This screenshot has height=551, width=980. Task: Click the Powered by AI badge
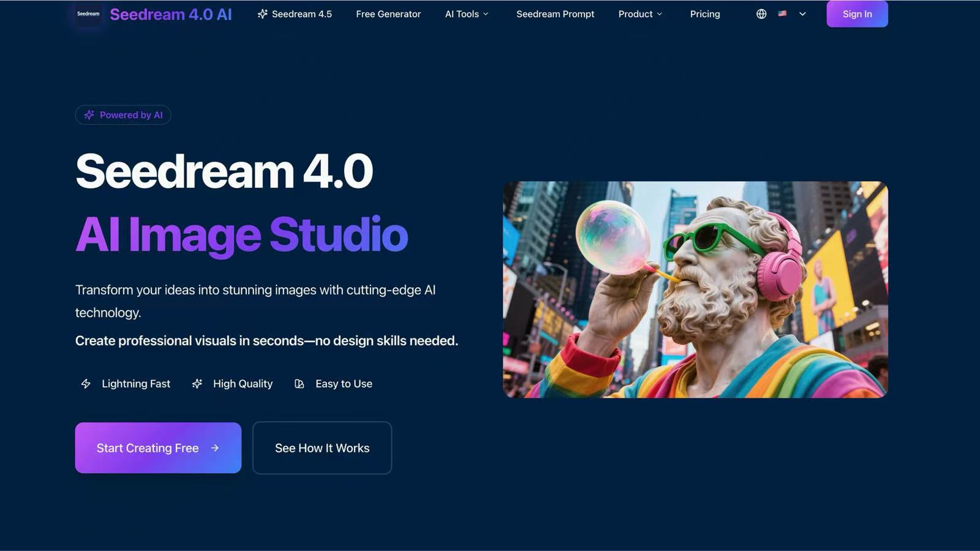[123, 114]
